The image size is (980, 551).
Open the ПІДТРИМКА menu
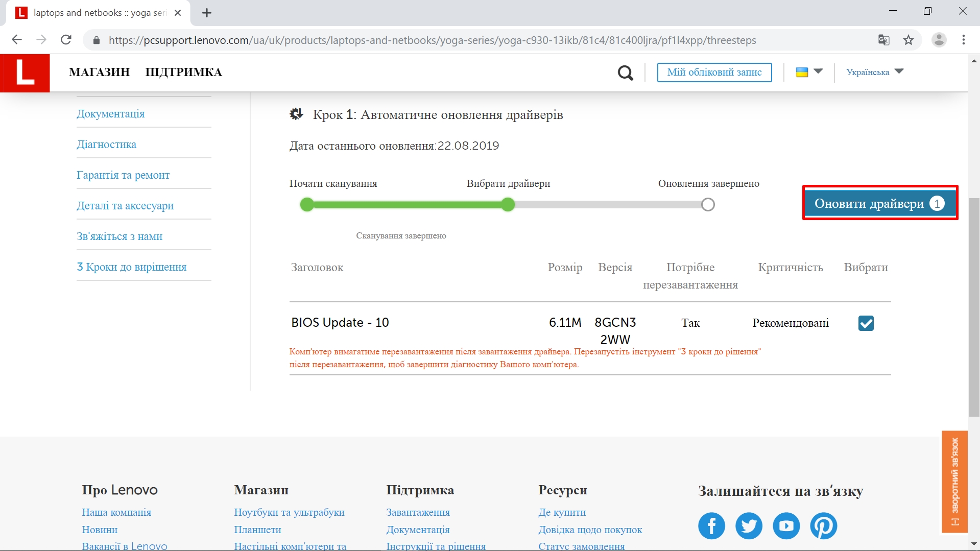[x=184, y=72]
